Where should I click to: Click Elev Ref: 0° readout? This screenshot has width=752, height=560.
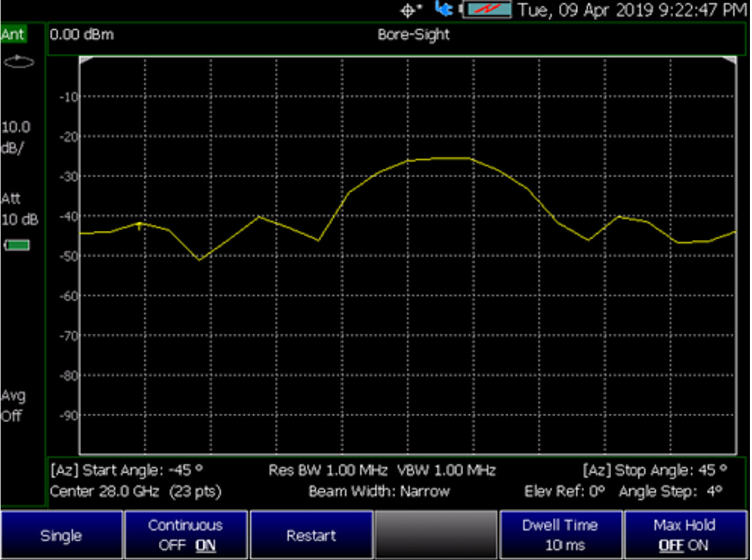(565, 491)
